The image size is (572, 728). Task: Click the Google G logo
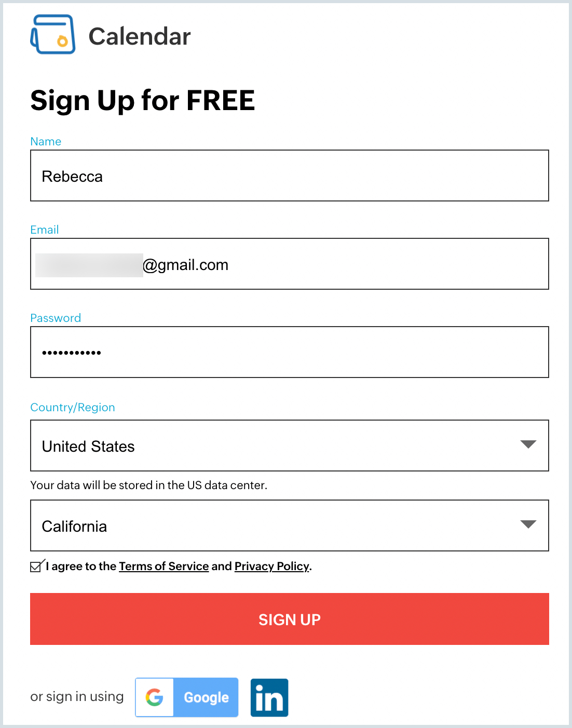point(155,697)
